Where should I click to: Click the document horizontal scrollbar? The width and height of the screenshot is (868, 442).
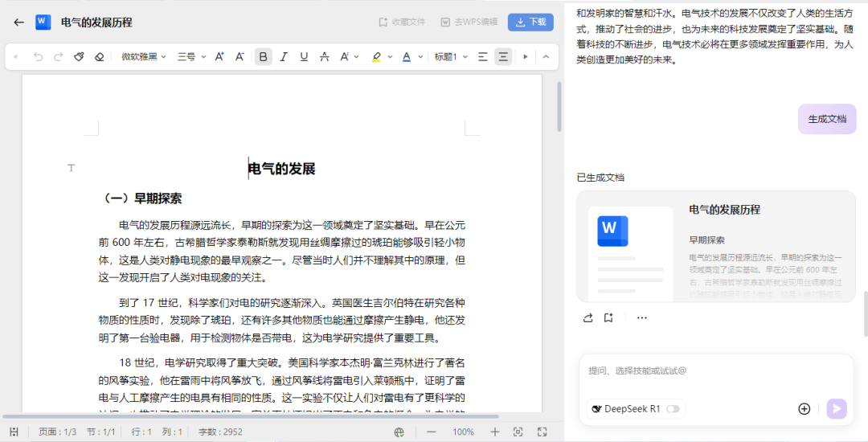tap(251, 416)
